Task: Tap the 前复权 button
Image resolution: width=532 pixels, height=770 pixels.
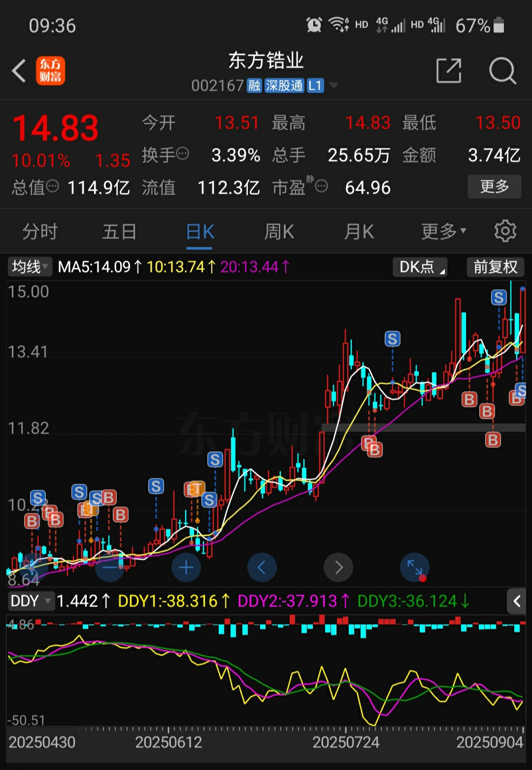Action: pos(496,267)
